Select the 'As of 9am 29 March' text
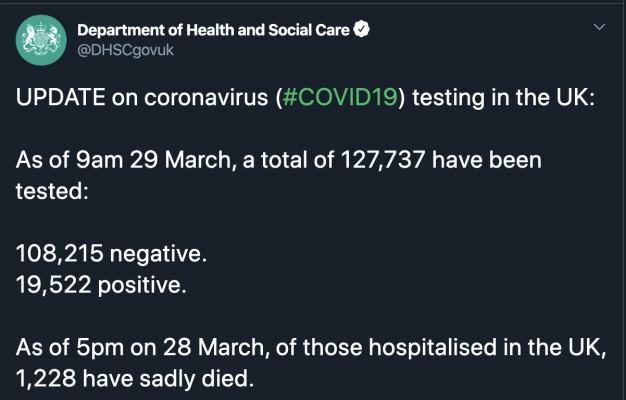The image size is (626, 400). click(x=123, y=160)
